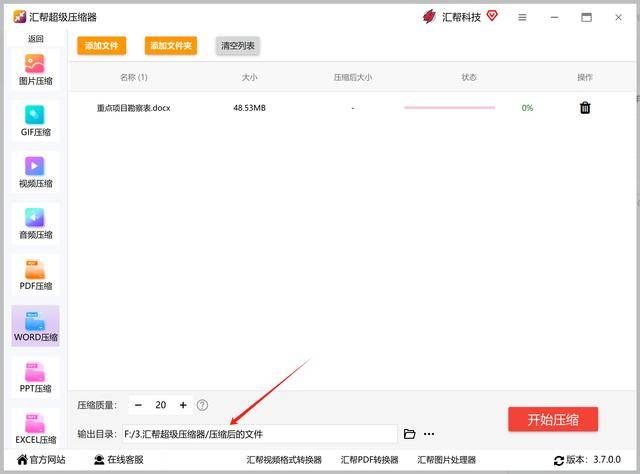The height and width of the screenshot is (474, 640).
Task: Open the PDF压缩 tool
Action: 36,275
